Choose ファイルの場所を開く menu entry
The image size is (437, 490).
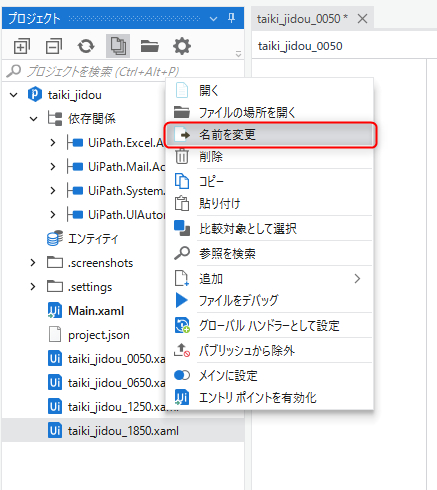coord(269,112)
